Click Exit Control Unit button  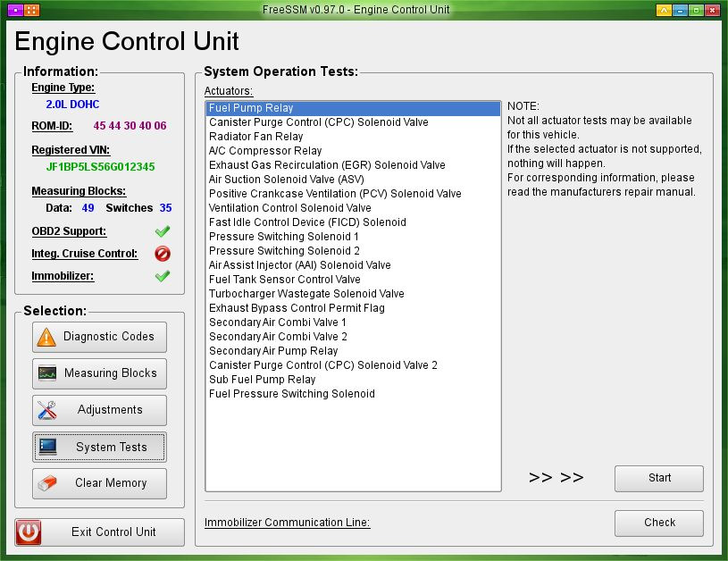pos(99,532)
